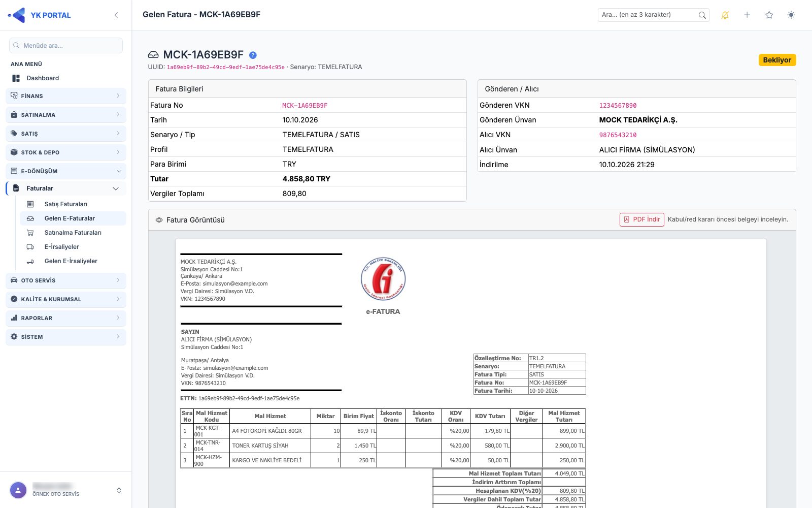Click the user avatar icon
Viewport: 812px width, 508px height.
(x=18, y=490)
